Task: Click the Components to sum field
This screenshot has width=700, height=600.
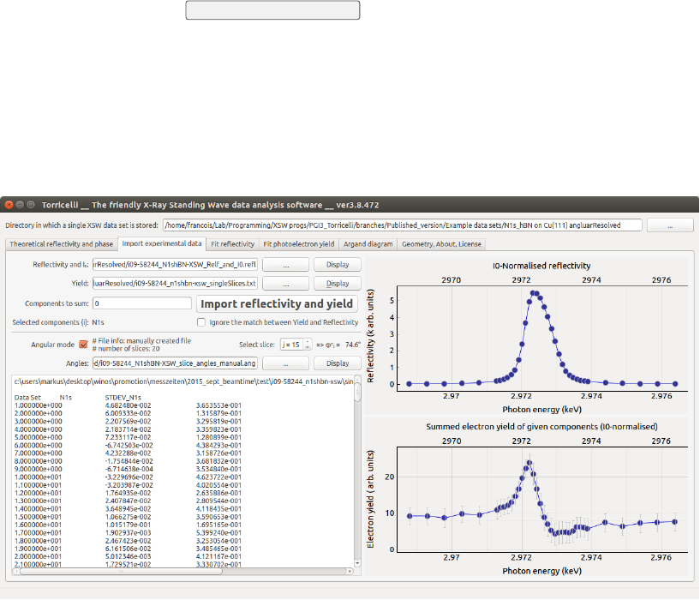Action: 142,303
